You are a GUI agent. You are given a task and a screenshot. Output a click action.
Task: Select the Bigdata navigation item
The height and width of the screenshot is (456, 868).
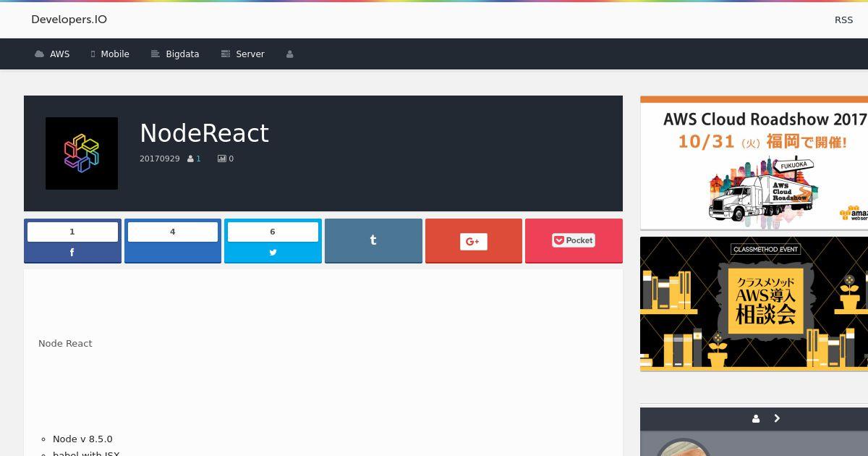175,54
